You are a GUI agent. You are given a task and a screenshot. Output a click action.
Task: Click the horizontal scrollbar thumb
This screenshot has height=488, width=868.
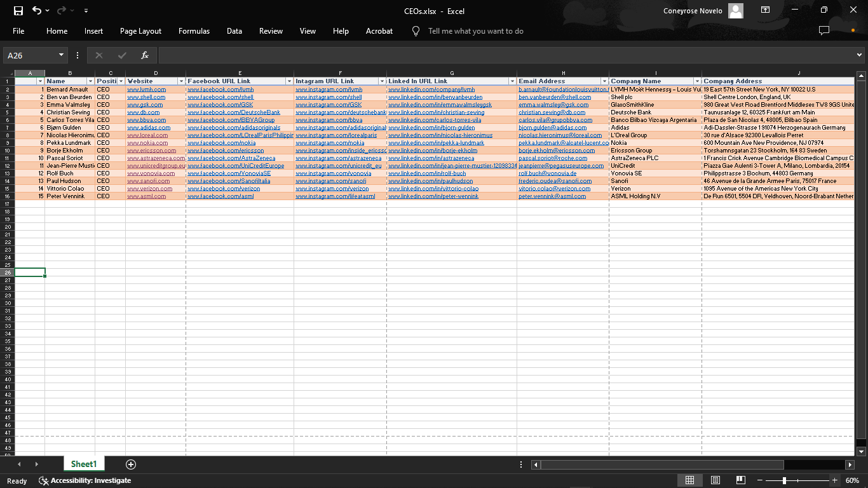pyautogui.click(x=662, y=464)
